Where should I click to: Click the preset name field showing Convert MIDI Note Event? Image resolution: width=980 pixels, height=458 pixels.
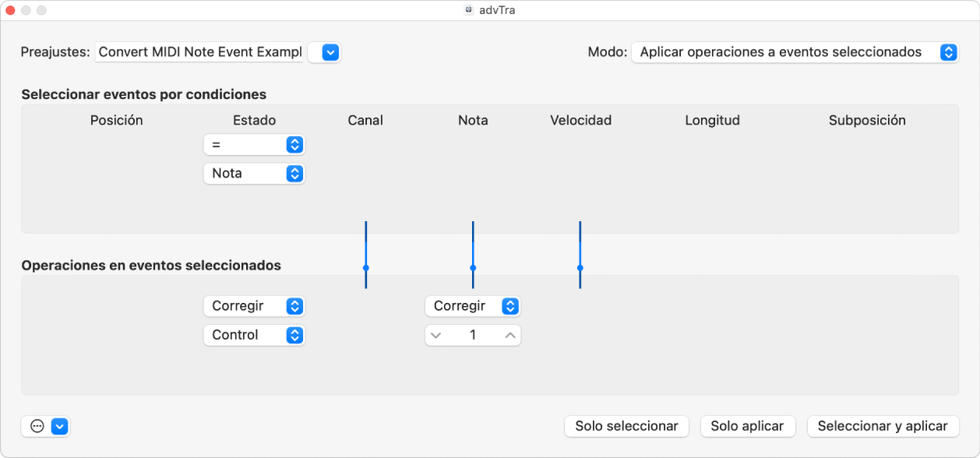199,52
